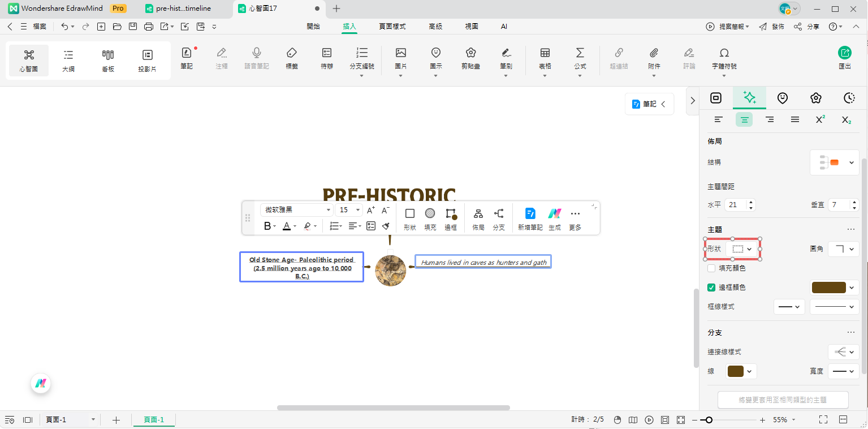Enable the 填充顏色 checkbox

(x=711, y=268)
